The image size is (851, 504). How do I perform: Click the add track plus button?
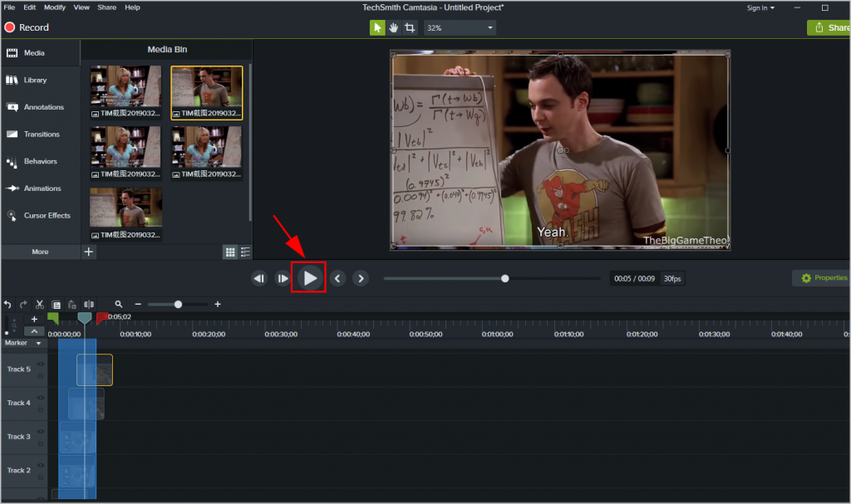pos(34,319)
